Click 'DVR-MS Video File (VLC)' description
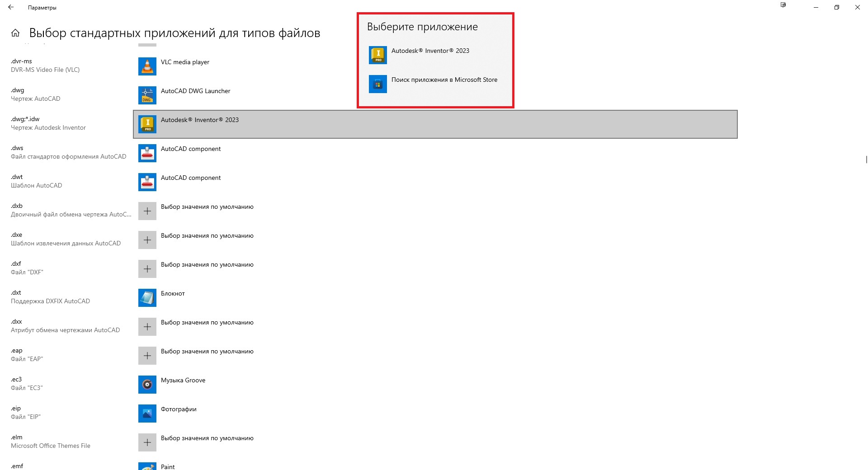 point(45,70)
